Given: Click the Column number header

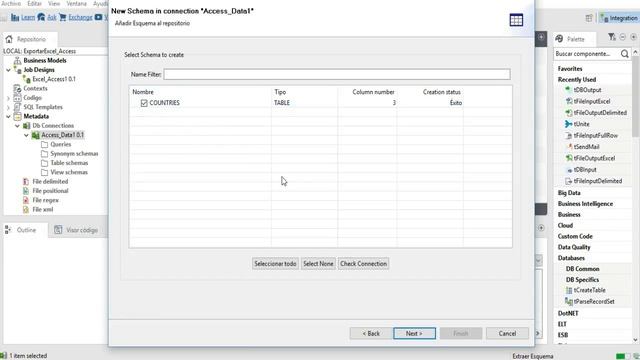Looking at the screenshot, I should [373, 92].
